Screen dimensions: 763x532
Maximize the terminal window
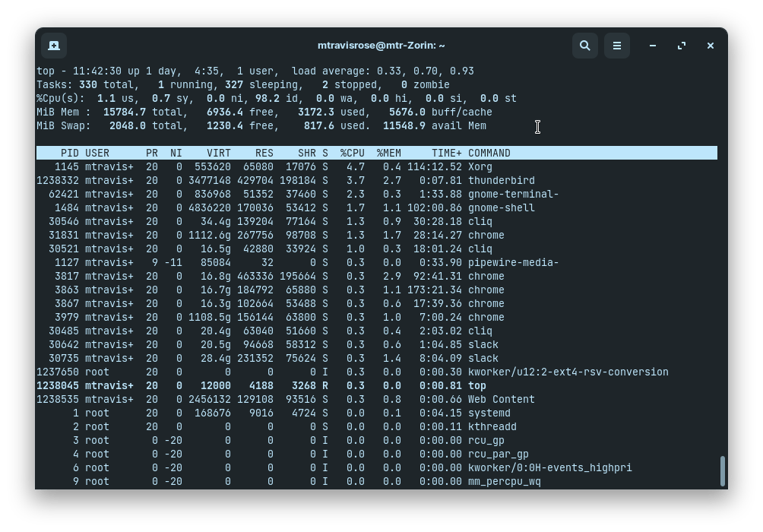pyautogui.click(x=682, y=46)
